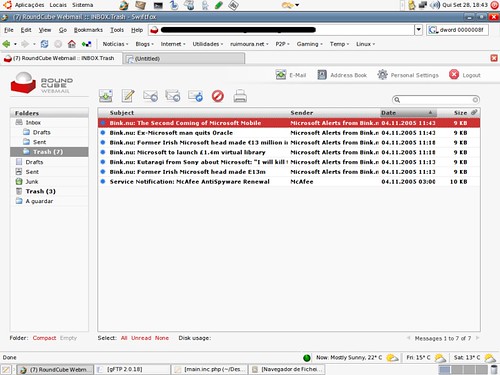
Task: Expand the Blogs bookmarks folder
Action: pos(144,44)
